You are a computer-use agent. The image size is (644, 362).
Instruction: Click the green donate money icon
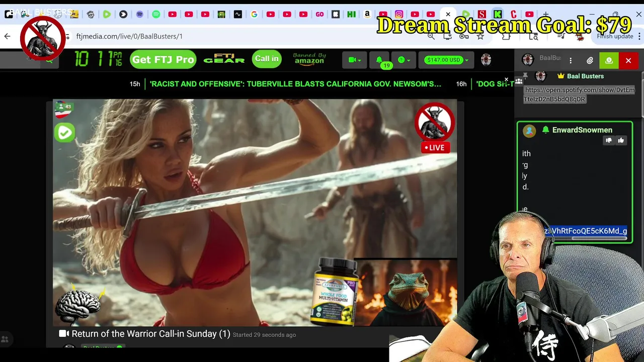(x=609, y=60)
